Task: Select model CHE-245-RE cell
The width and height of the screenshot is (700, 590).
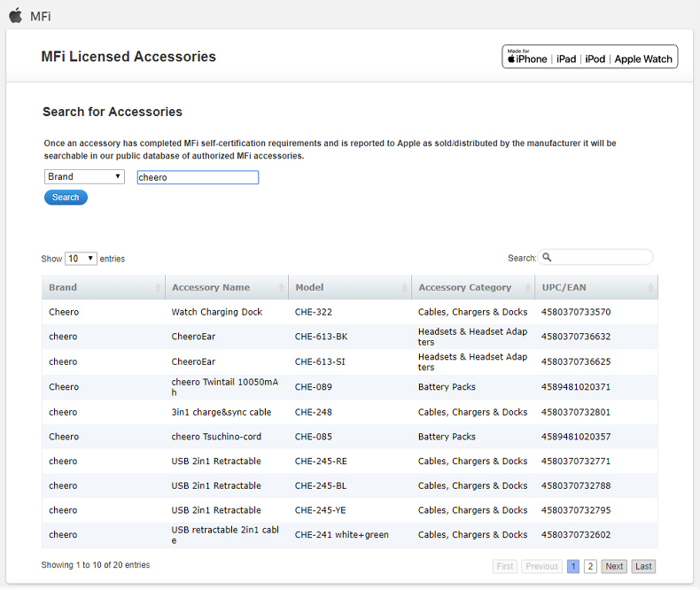Action: pyautogui.click(x=321, y=461)
